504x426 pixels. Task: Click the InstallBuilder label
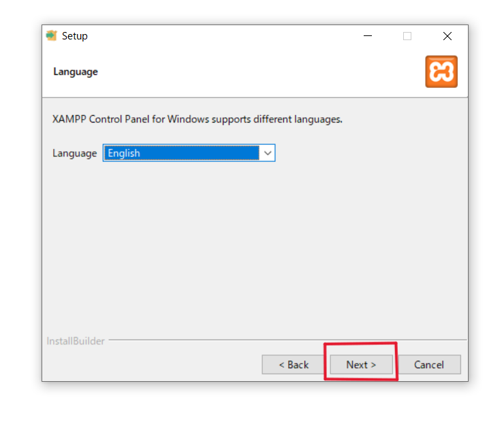pos(76,341)
